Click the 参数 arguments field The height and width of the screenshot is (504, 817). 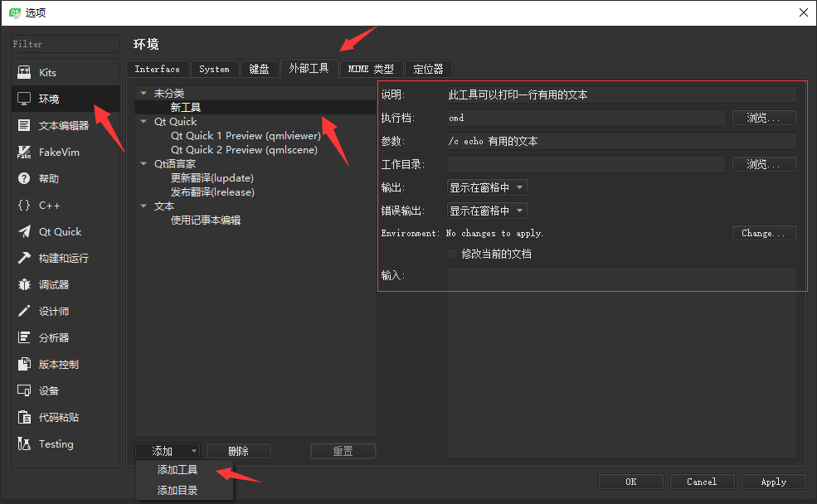tap(621, 141)
